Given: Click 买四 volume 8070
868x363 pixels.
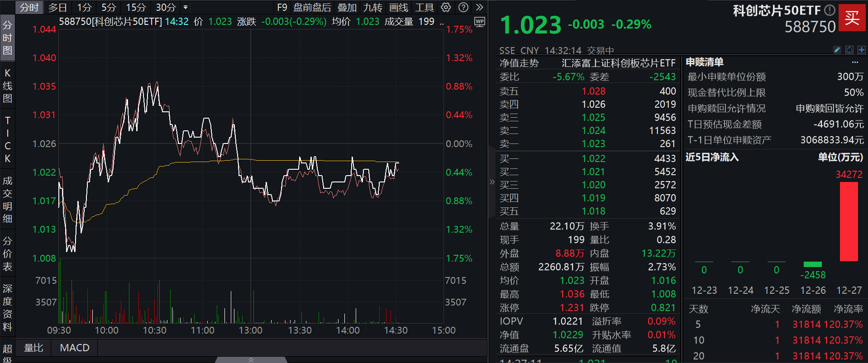Looking at the screenshot, I should tap(665, 198).
